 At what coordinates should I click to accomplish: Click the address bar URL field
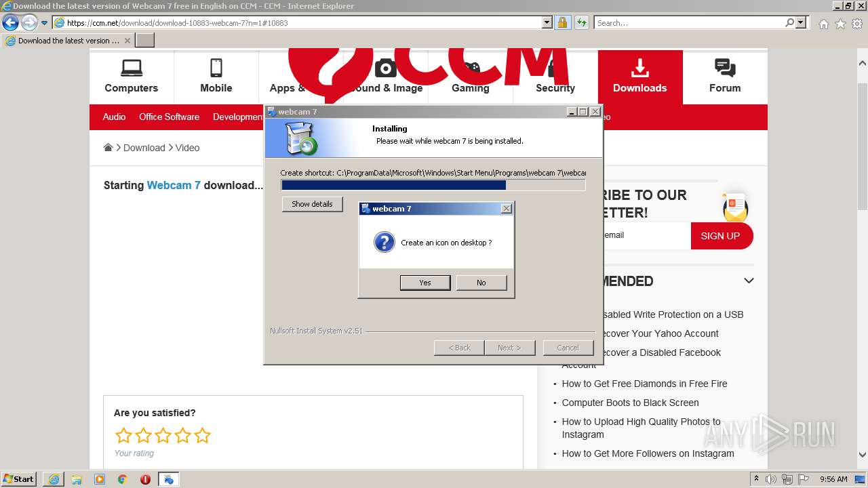point(304,22)
